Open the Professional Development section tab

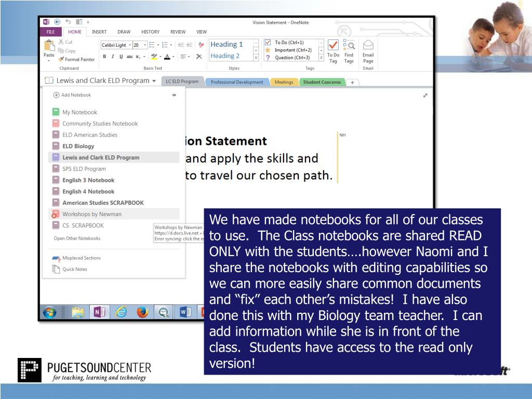point(237,82)
